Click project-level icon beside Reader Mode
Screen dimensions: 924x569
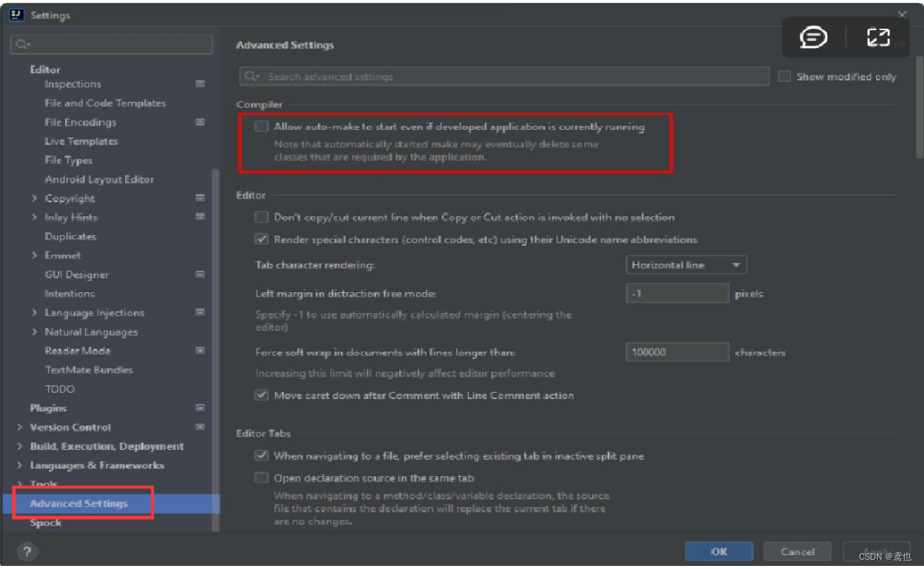[x=200, y=350]
